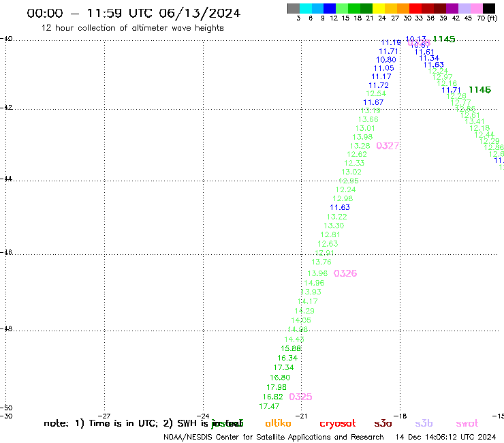
Task: Click the '24' legend scale label
Action: 382,18
